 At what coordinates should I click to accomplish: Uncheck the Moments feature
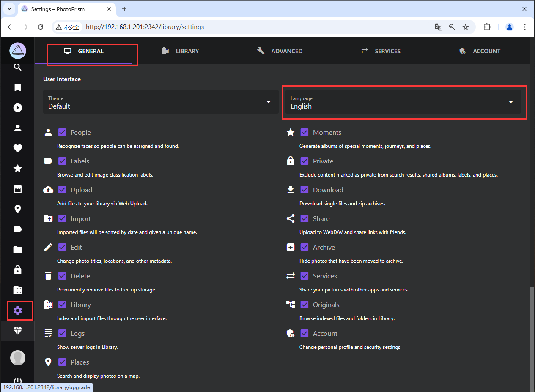(305, 132)
